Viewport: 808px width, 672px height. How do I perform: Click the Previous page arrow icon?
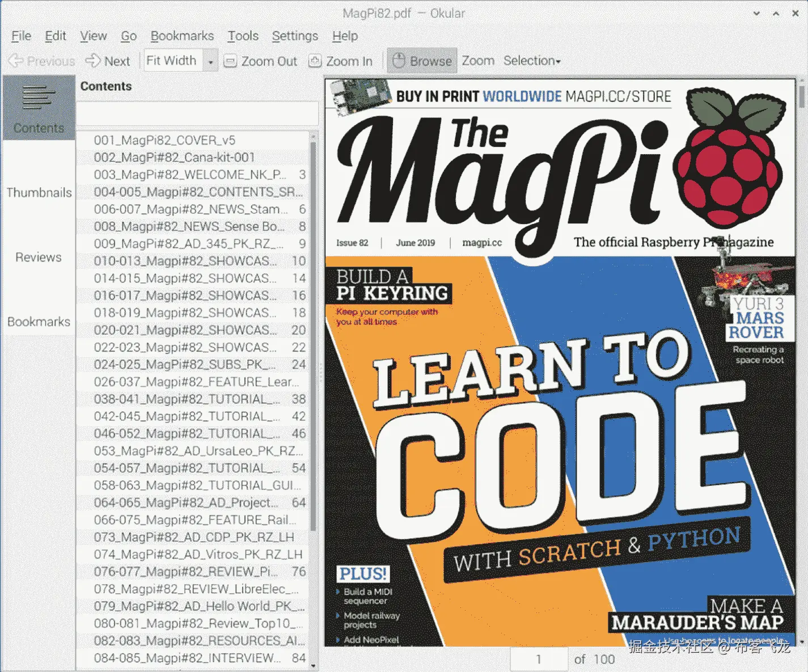15,61
